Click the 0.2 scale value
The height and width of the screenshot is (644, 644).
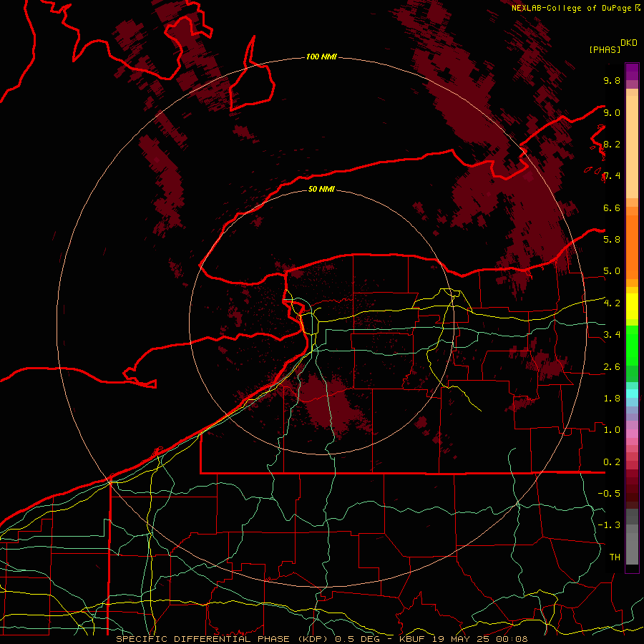[612, 462]
